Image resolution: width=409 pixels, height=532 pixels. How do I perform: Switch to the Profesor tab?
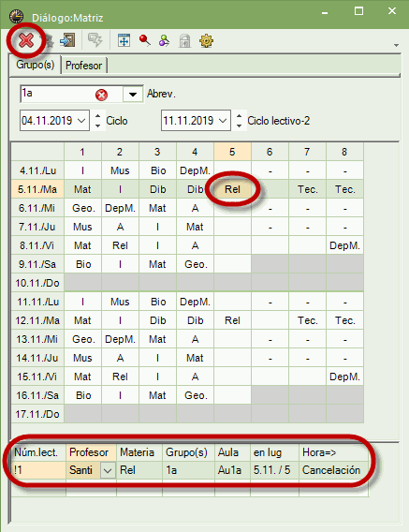click(84, 66)
